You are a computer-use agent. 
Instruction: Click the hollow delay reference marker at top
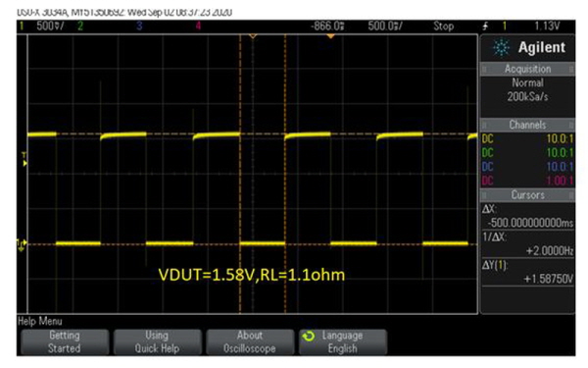pyautogui.click(x=253, y=36)
